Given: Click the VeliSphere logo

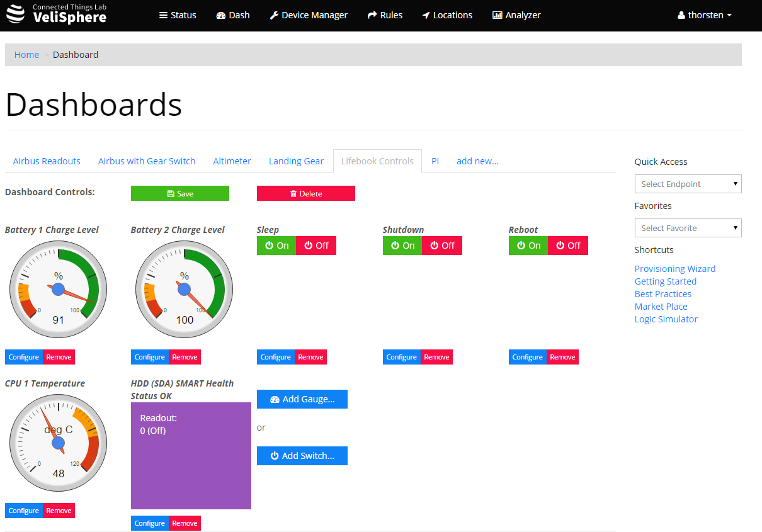Looking at the screenshot, I should tap(55, 15).
